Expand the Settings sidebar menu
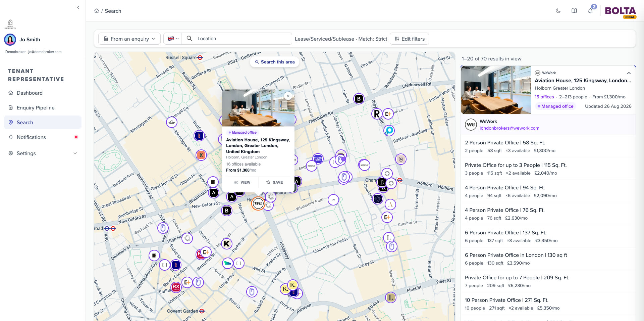Viewport: 644px width, 321px height. pos(43,153)
